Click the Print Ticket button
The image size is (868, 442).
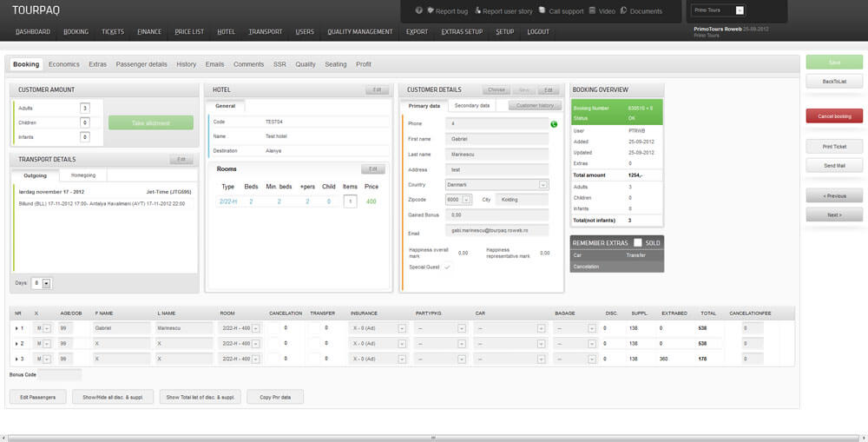tap(834, 147)
